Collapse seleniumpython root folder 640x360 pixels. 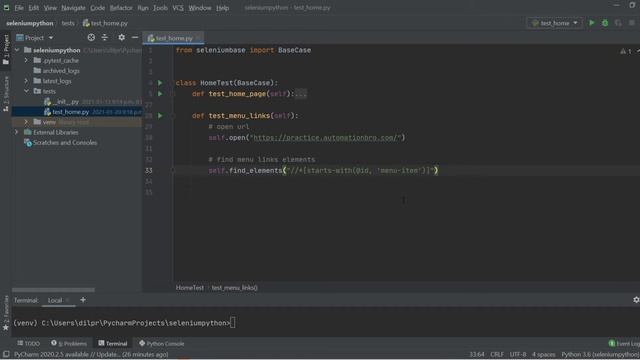[17, 50]
